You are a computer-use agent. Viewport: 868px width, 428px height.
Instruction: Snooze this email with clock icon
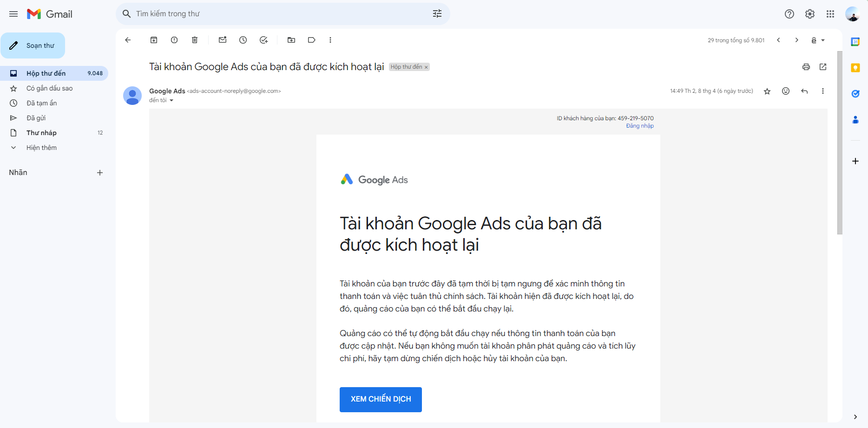[x=243, y=40]
